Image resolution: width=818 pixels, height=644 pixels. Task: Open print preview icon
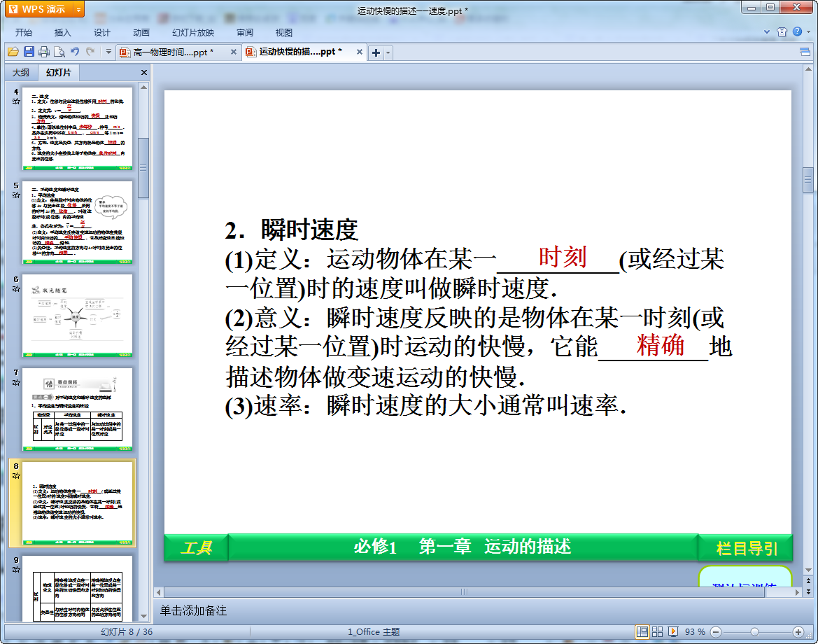click(59, 52)
